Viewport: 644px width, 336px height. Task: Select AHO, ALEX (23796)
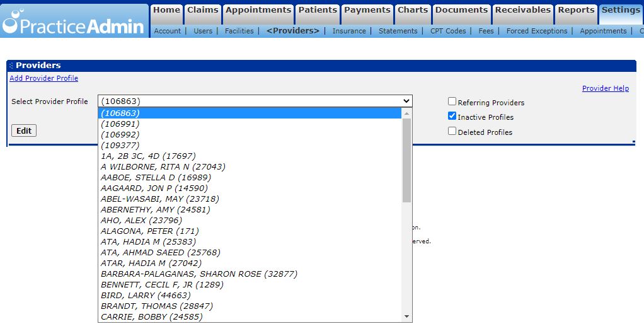click(250, 220)
